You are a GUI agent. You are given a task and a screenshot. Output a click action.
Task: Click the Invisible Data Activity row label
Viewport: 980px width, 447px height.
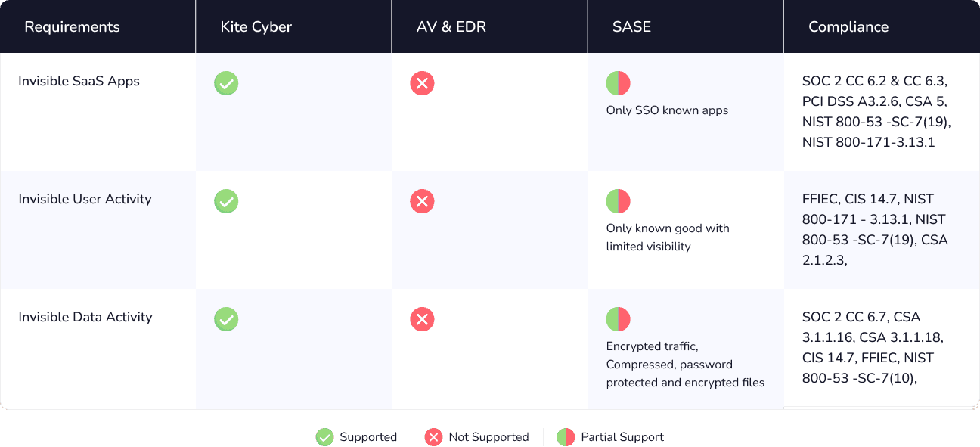85,317
